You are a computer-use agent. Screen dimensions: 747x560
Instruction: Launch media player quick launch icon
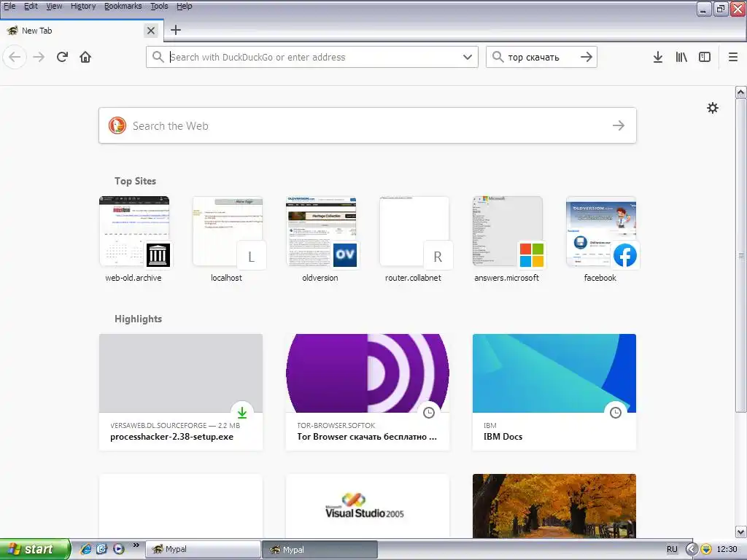118,549
